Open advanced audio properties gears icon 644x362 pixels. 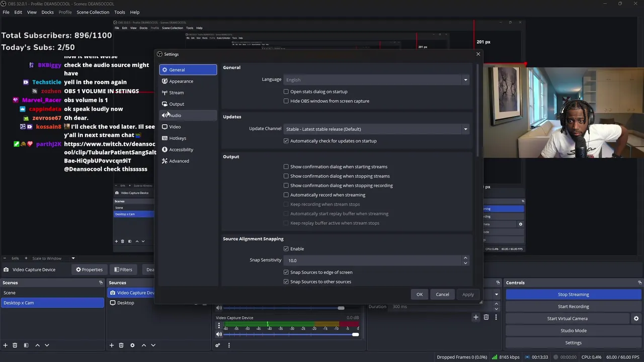(218, 345)
